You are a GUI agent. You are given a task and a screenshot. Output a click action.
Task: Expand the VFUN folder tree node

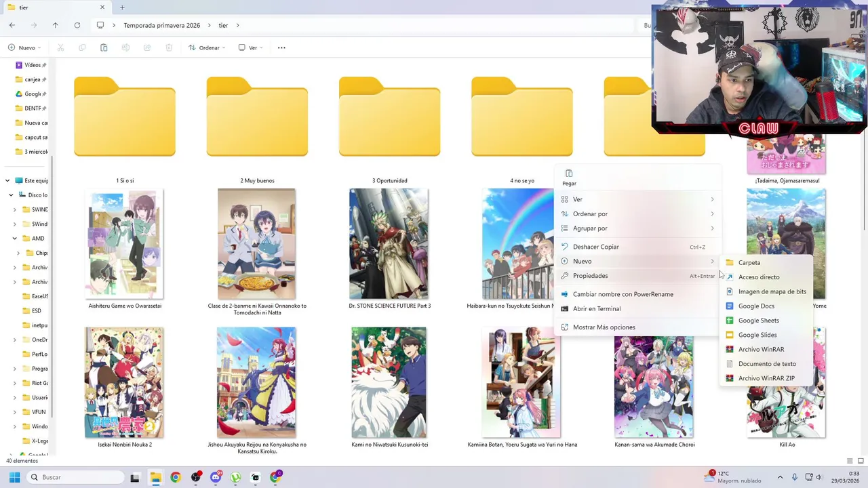point(14,412)
